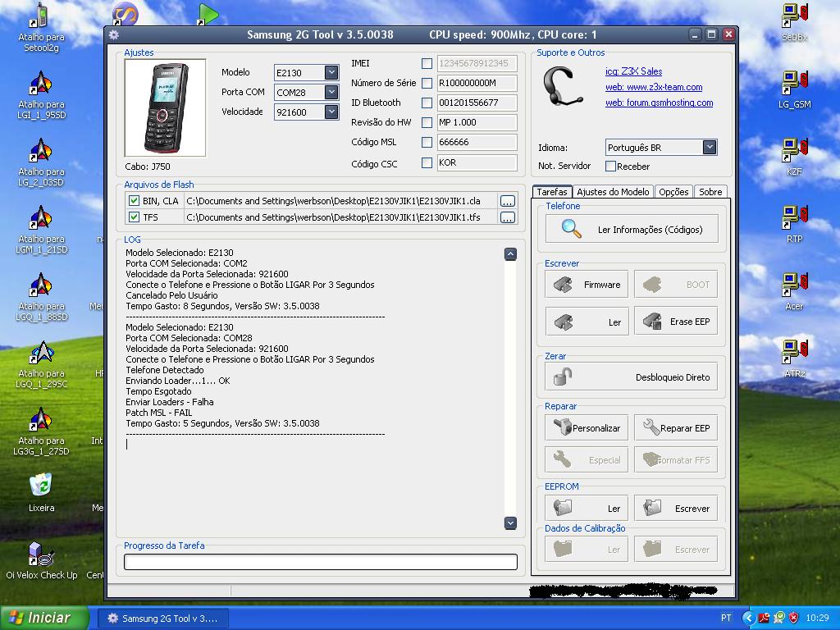Switch to Ajustes do Modelo tab
The image size is (840, 630).
(x=613, y=192)
